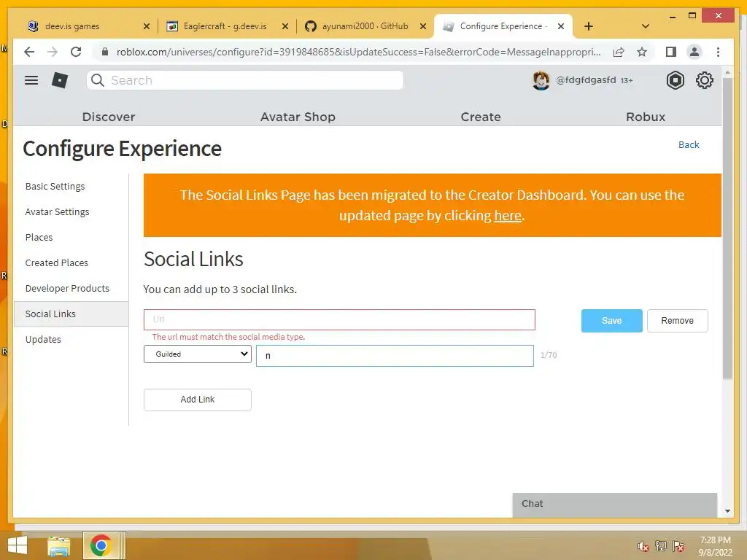Click the 'The url must match' error text
The image size is (747, 560).
(x=228, y=337)
